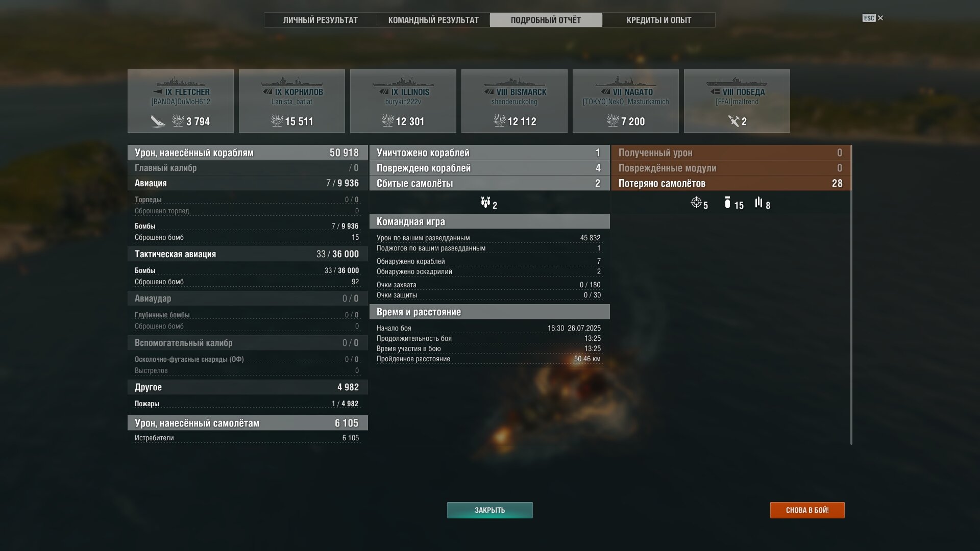Select the IX Illinois ship card
The image size is (980, 551).
403,101
